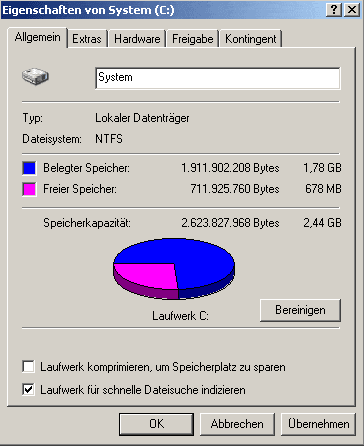The width and height of the screenshot is (364, 446).
Task: Click the magenta Freier Speicher color square
Action: [x=29, y=189]
